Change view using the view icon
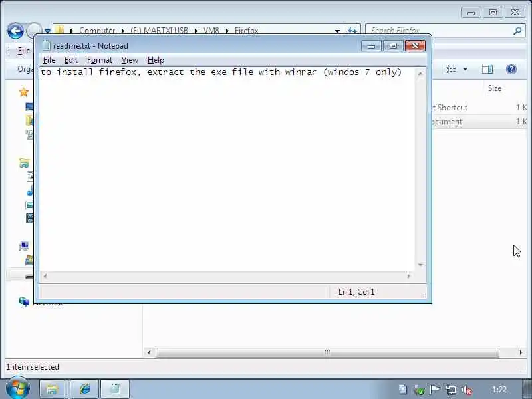Viewport: 532px width, 399px height. point(451,69)
